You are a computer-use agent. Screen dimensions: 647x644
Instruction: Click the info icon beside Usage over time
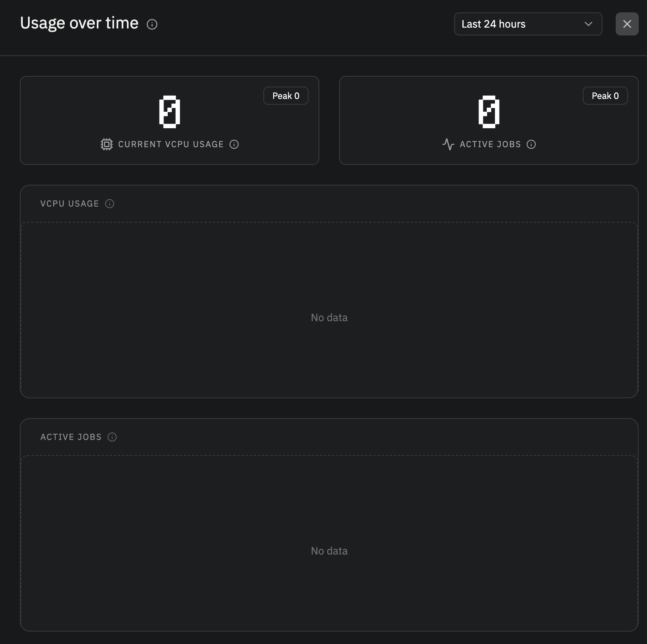coord(152,24)
